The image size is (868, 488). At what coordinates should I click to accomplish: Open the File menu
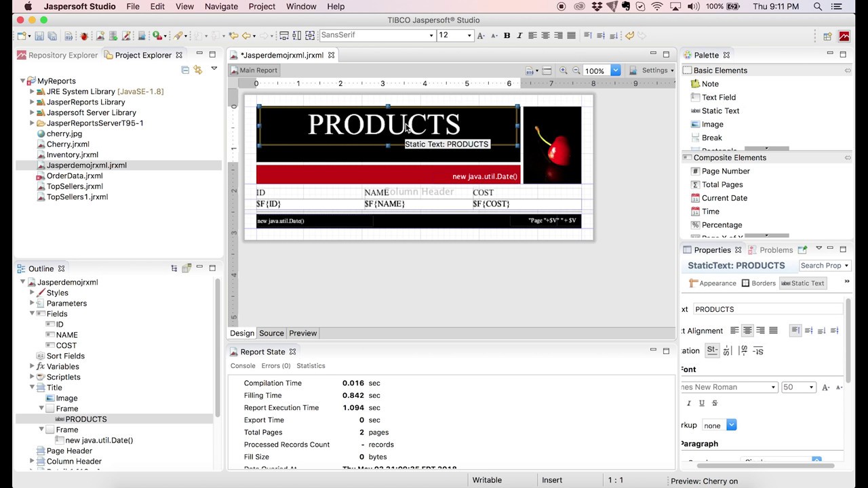point(133,7)
